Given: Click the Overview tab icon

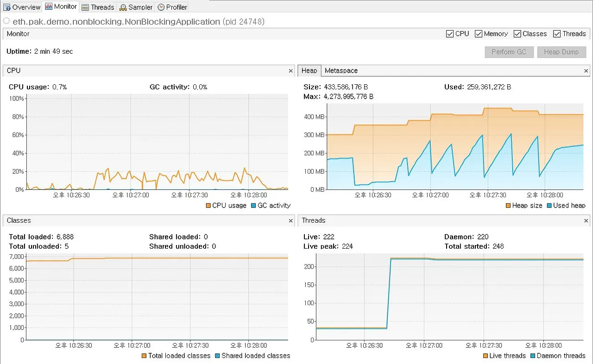Looking at the screenshot, I should [x=6, y=7].
